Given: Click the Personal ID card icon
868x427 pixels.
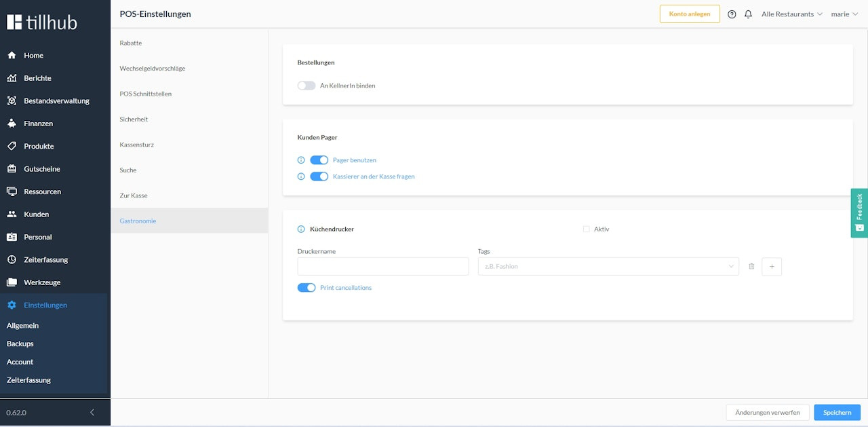Looking at the screenshot, I should click(x=12, y=237).
